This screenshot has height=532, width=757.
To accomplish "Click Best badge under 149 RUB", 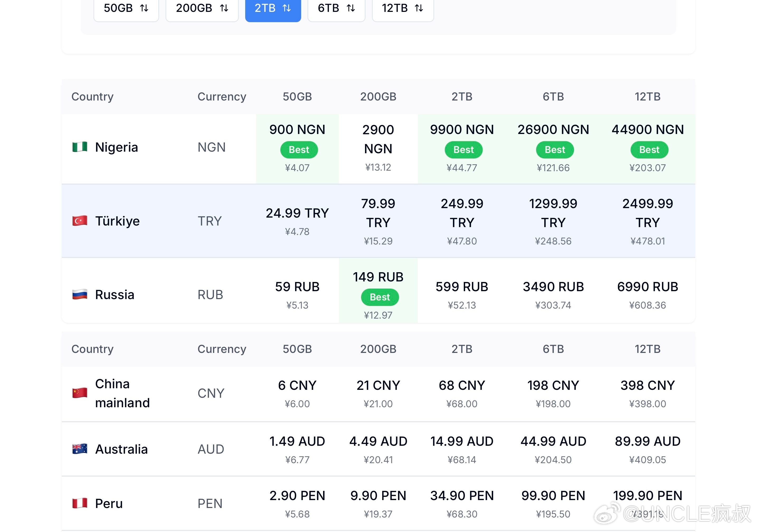I will pyautogui.click(x=380, y=297).
